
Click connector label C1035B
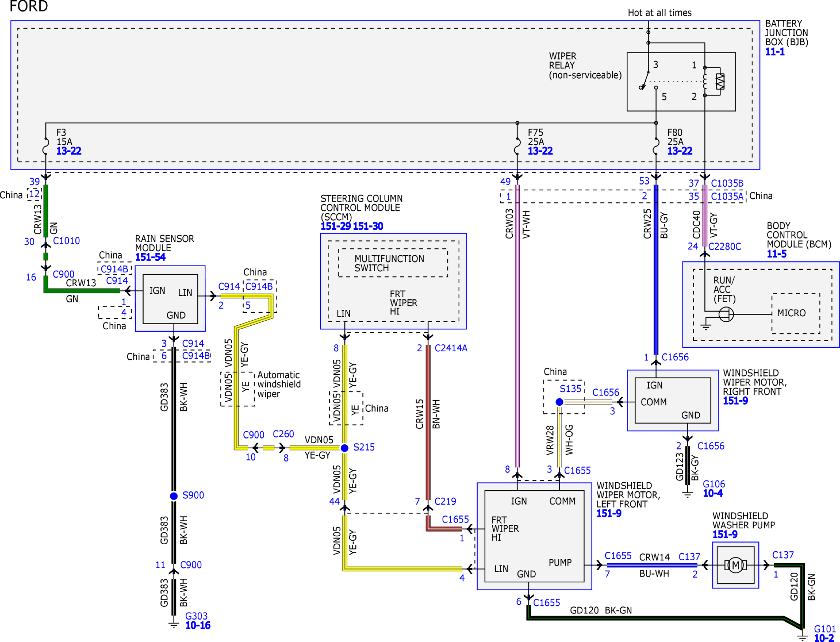pyautogui.click(x=727, y=183)
